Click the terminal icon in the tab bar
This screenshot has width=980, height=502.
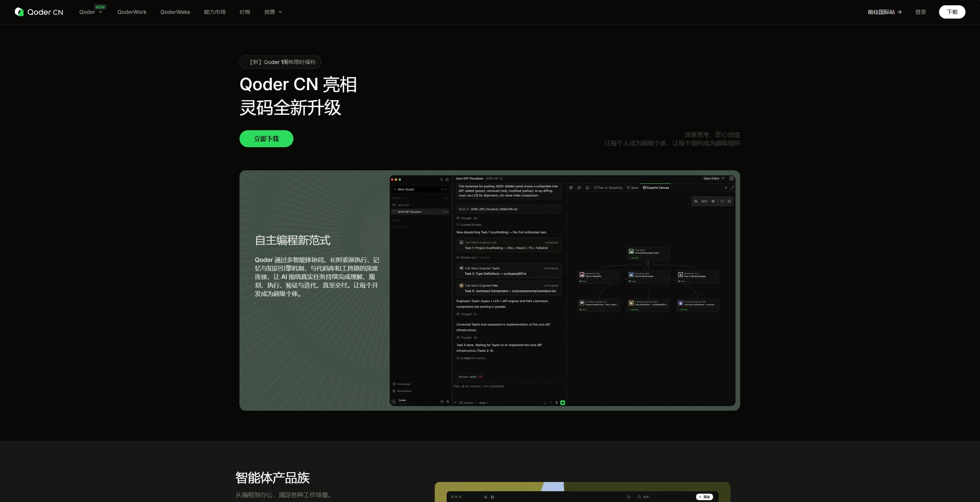(579, 188)
